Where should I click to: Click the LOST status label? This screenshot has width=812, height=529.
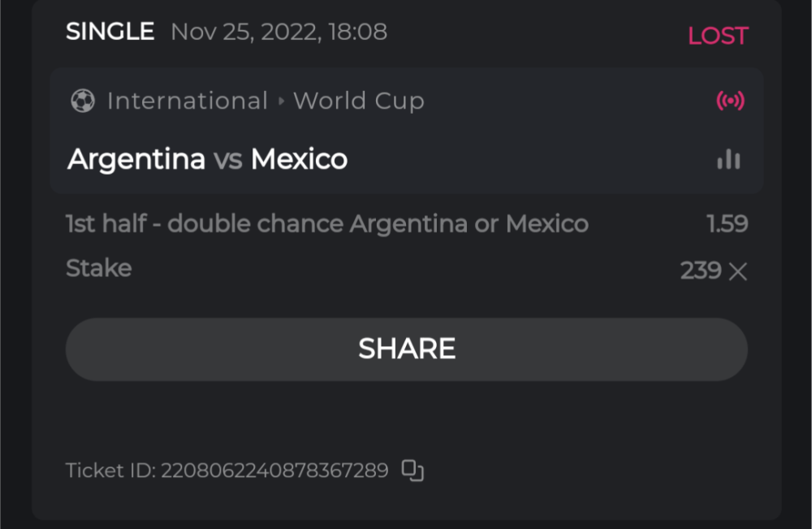[x=718, y=35]
